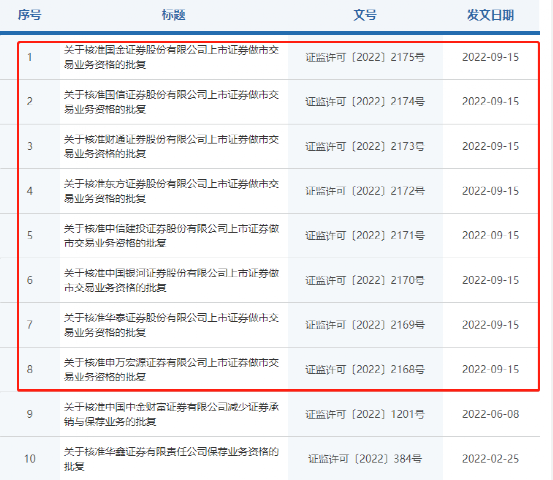Click sequence number 7

[30, 325]
